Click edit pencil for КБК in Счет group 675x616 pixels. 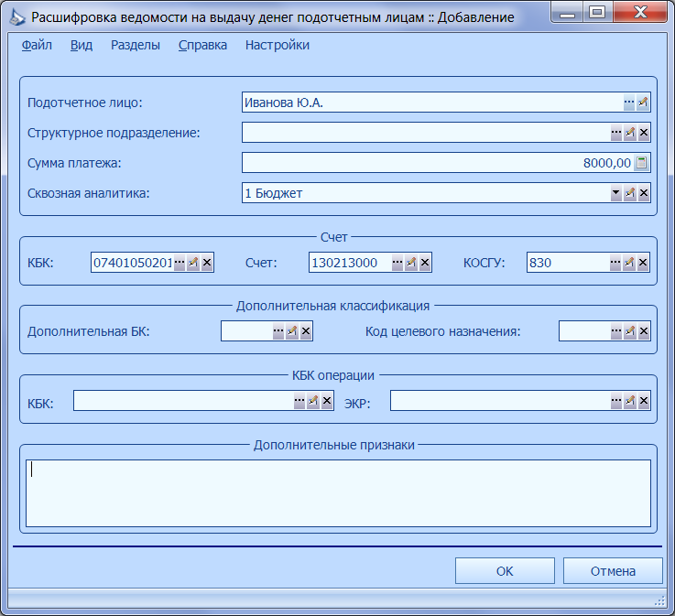pos(193,263)
